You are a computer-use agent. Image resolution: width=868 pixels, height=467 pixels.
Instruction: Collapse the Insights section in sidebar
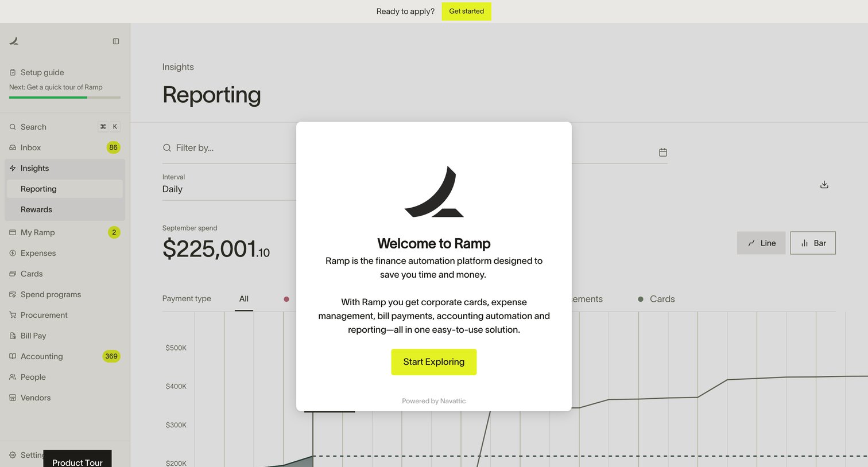coord(65,168)
